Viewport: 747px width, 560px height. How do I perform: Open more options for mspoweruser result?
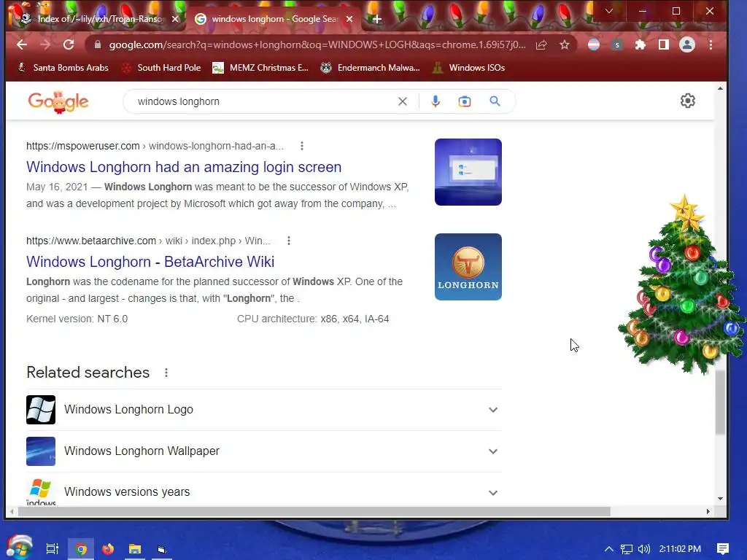pos(301,146)
